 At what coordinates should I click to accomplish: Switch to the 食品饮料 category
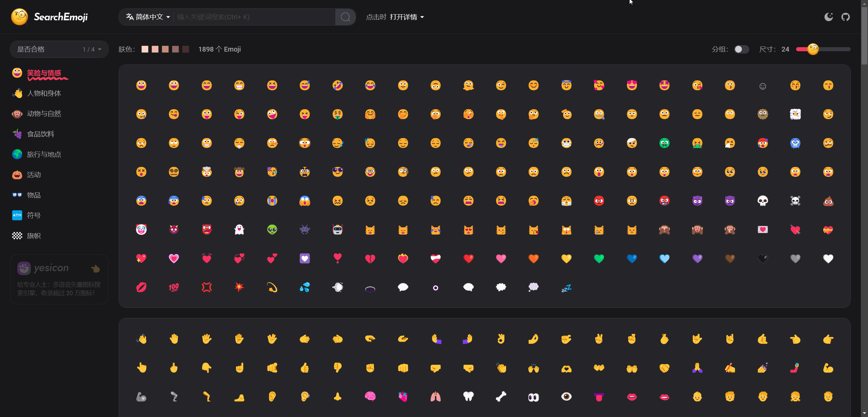click(41, 134)
